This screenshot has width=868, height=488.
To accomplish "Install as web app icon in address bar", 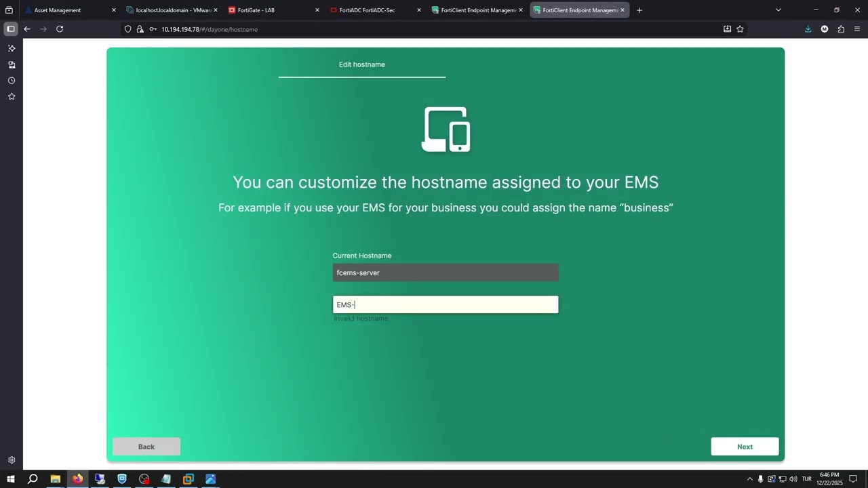I will pyautogui.click(x=727, y=29).
